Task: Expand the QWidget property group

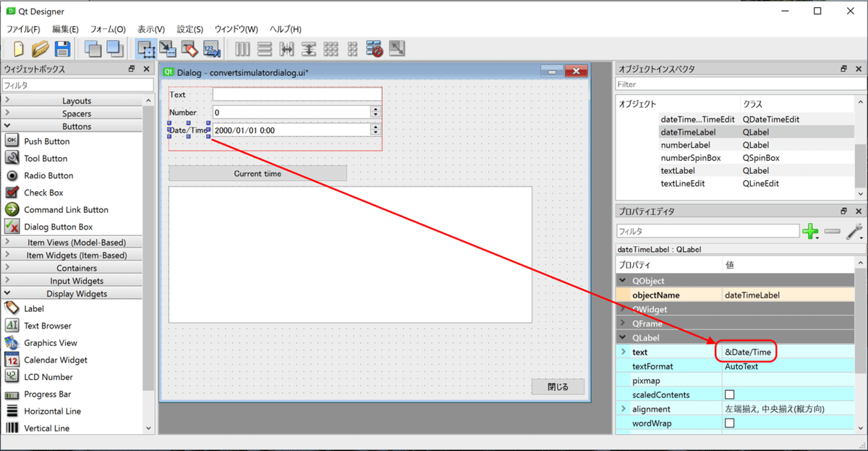Action: pos(623,309)
